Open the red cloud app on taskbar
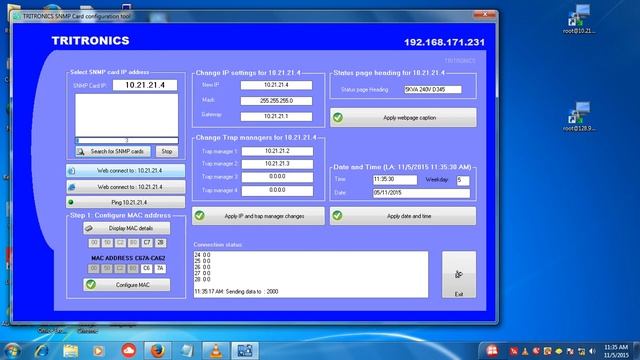This screenshot has height=360, width=640. (x=128, y=351)
